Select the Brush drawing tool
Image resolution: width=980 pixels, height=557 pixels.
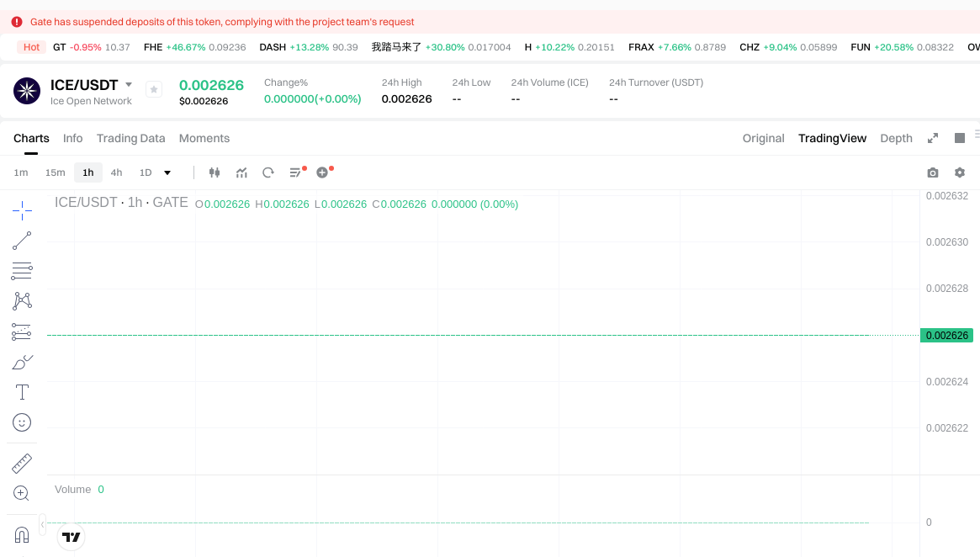coord(22,361)
